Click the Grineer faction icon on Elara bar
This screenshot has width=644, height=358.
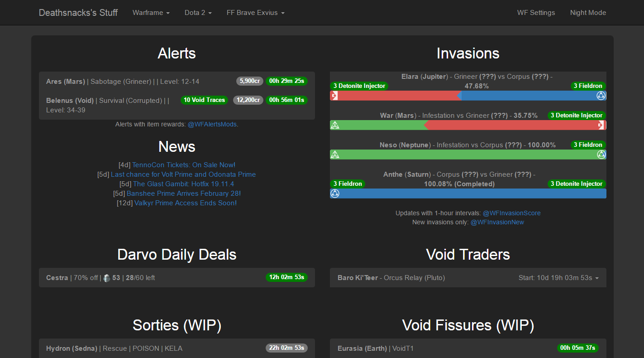(x=334, y=96)
